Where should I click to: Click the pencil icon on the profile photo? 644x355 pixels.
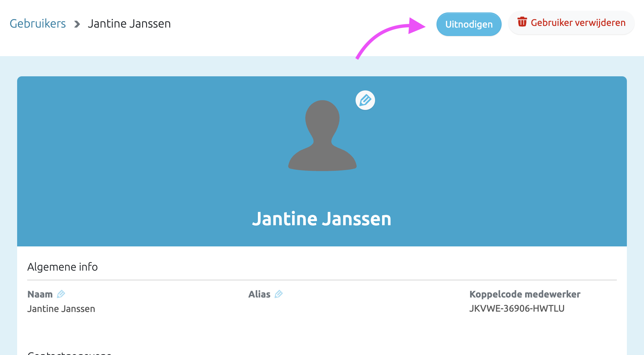[x=365, y=100]
